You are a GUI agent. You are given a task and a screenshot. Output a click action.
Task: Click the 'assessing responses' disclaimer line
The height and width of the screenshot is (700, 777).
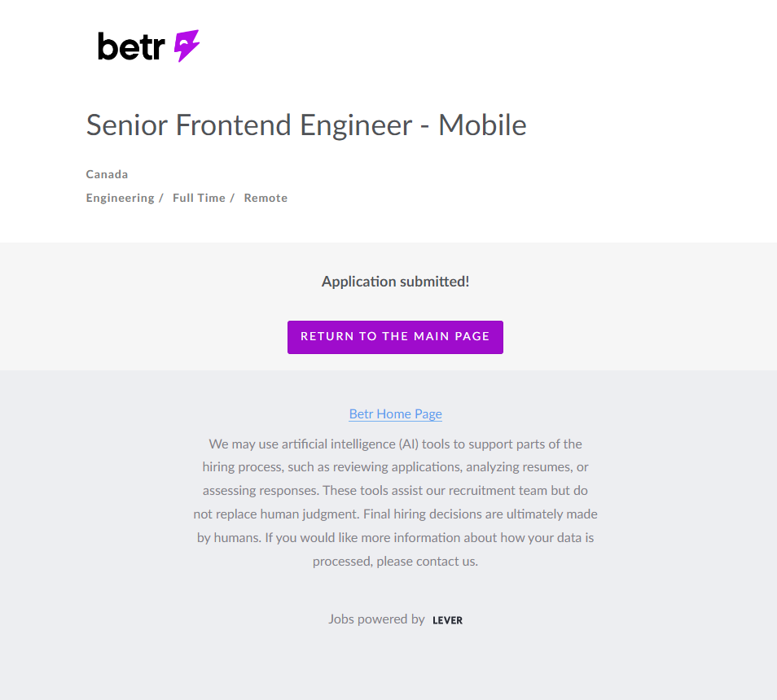click(395, 491)
